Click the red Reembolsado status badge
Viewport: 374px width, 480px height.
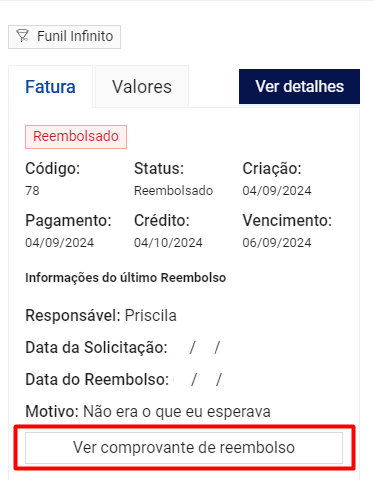(76, 137)
